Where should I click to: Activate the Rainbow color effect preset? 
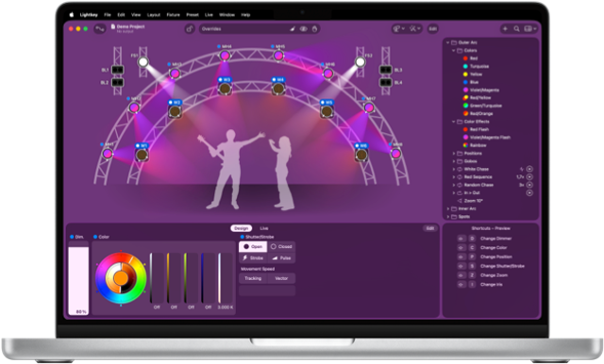475,145
